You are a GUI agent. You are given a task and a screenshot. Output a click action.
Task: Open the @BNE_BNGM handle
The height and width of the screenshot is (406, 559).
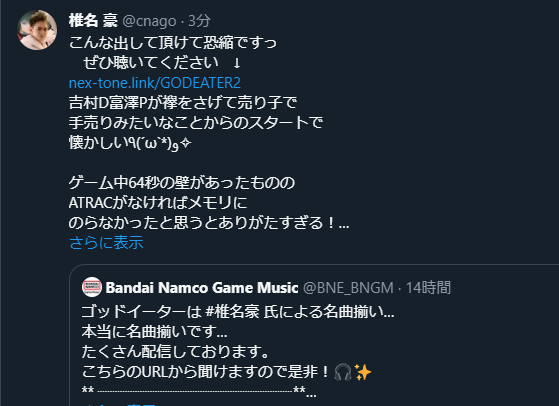[x=348, y=288]
